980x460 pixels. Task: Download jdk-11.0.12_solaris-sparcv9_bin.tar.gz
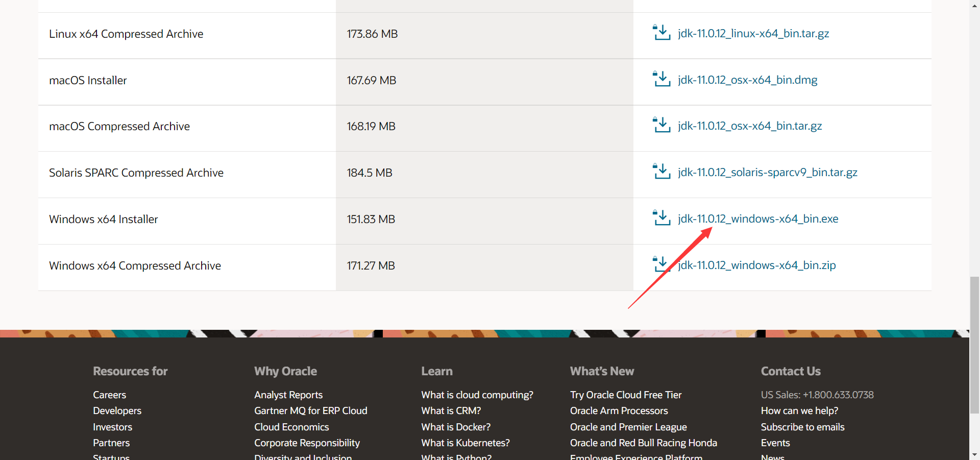point(768,173)
